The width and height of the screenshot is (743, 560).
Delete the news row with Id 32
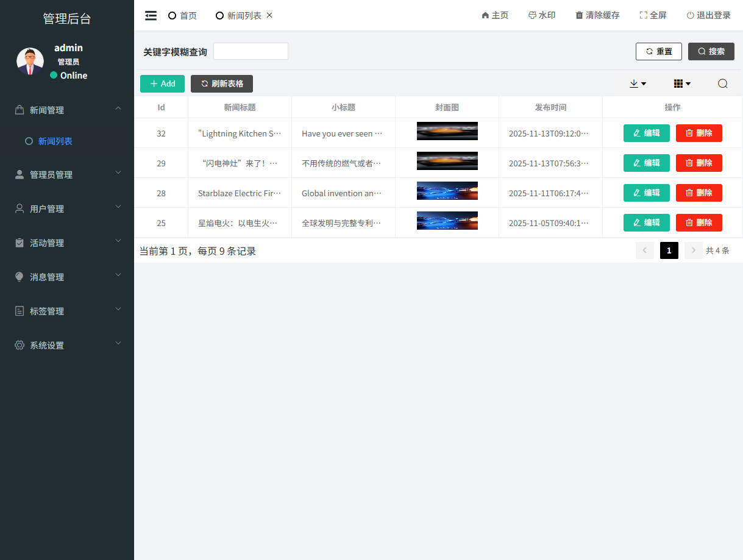point(699,133)
